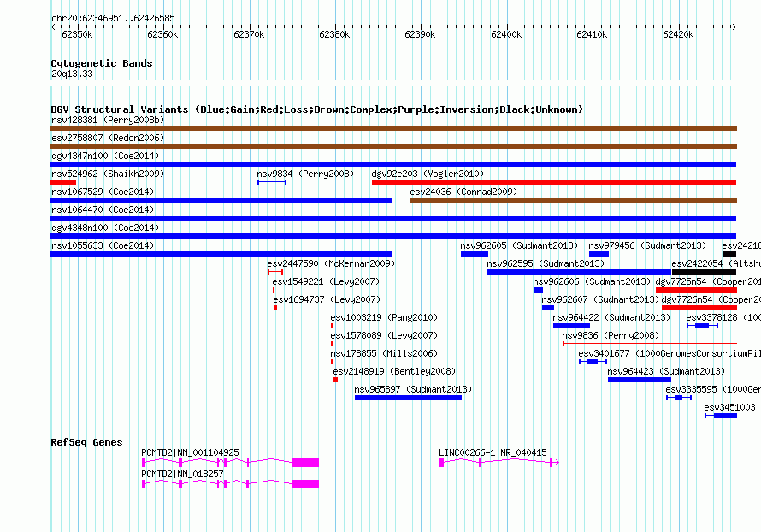Click the 20q13.33 band label
The image size is (761, 532).
click(72, 74)
